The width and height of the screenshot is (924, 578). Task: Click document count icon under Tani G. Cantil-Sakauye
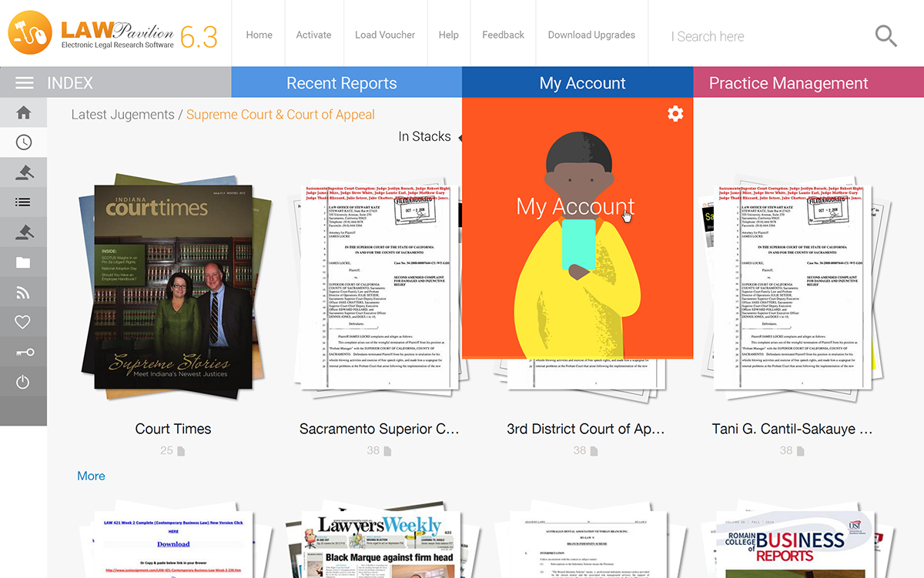(x=801, y=451)
